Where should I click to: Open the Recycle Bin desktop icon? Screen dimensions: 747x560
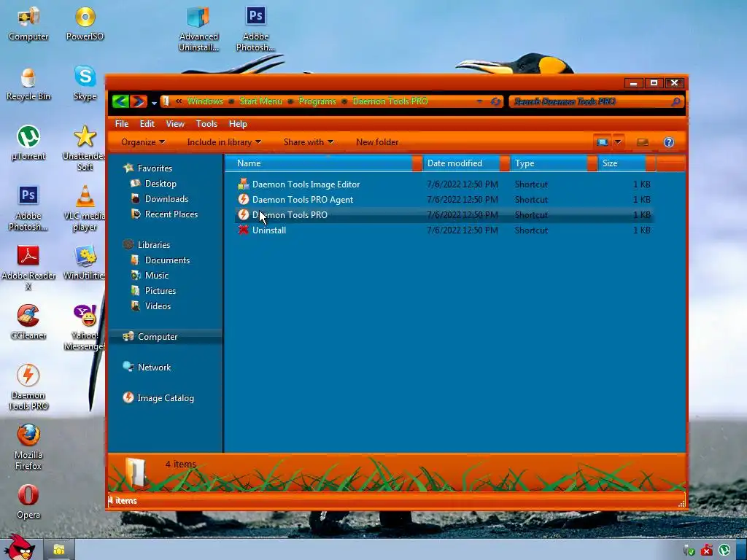28,84
